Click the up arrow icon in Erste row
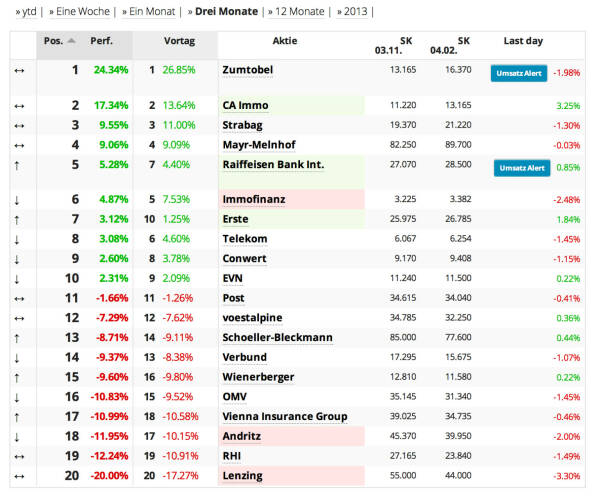The image size is (600, 499). pos(19,219)
